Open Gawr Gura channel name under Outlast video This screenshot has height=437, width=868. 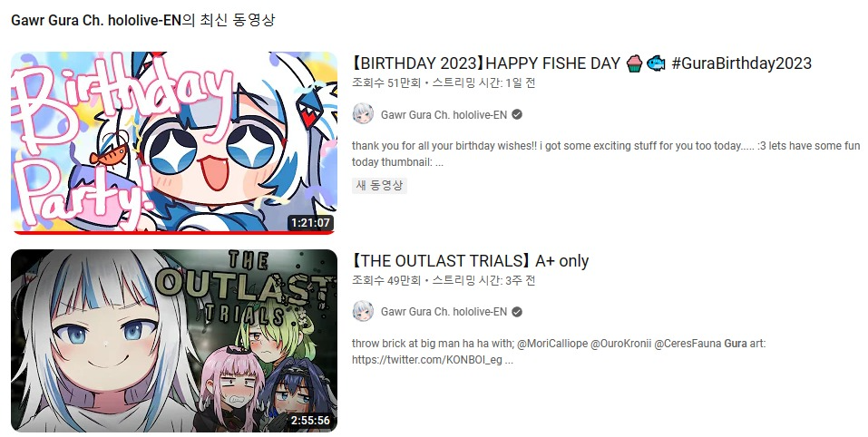[444, 312]
